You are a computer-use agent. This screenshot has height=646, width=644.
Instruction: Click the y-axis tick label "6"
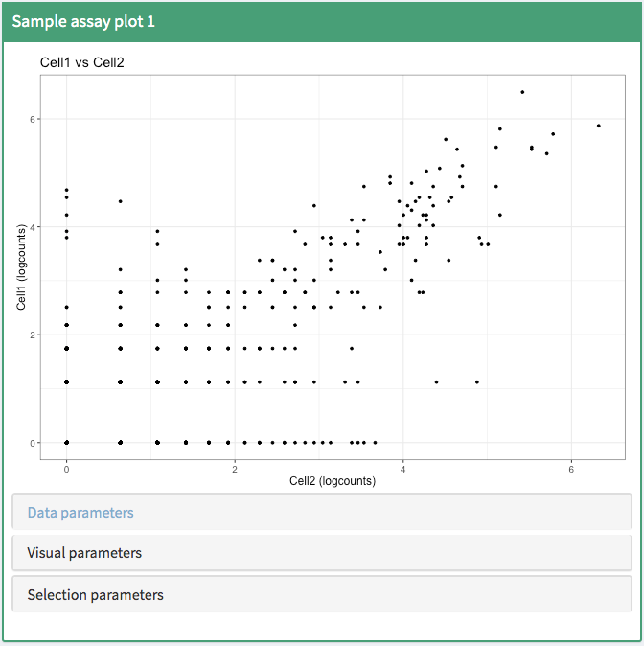pyautogui.click(x=32, y=119)
